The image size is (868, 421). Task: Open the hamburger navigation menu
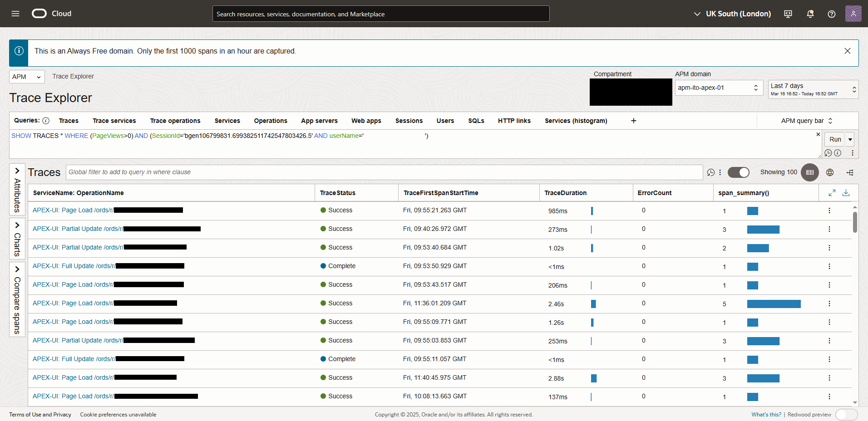tap(15, 14)
